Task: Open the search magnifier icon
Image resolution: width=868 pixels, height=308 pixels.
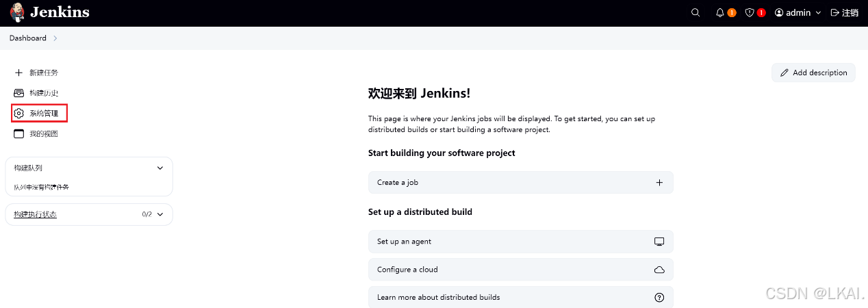Action: point(695,12)
